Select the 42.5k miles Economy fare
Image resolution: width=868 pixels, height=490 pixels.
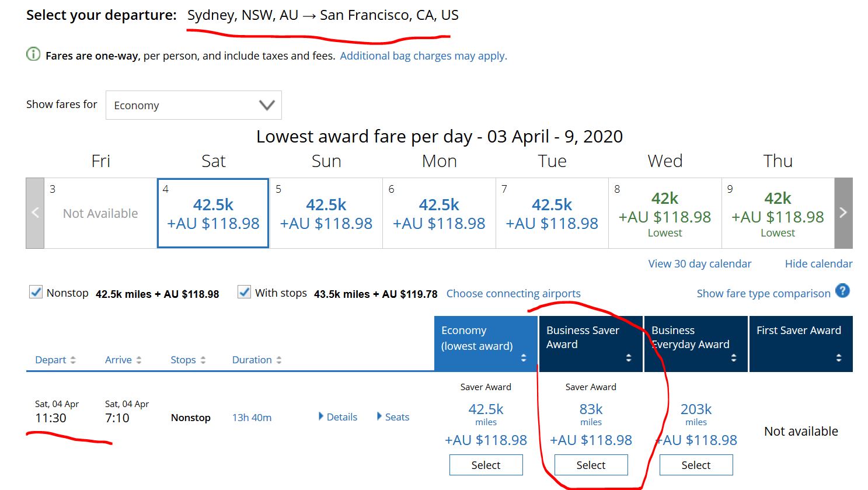pyautogui.click(x=486, y=465)
